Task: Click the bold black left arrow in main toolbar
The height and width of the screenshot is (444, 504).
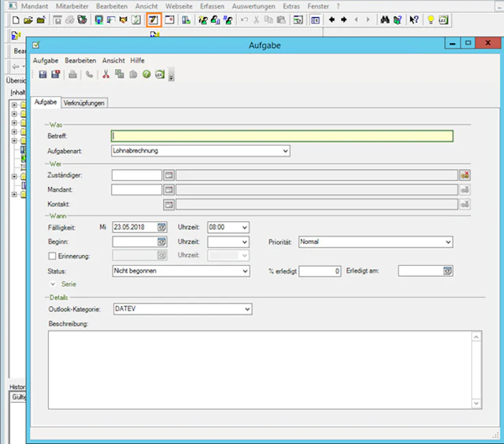Action: [331, 20]
